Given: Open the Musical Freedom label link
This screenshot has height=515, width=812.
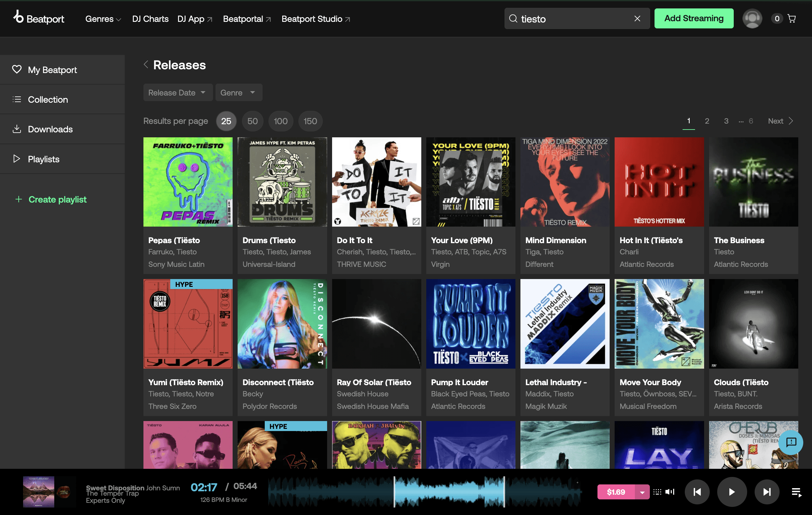Looking at the screenshot, I should (648, 406).
